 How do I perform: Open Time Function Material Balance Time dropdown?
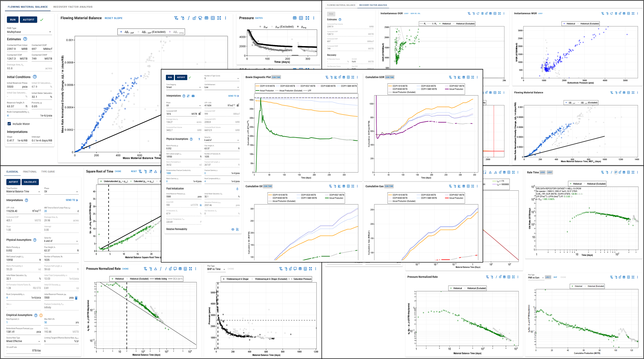pyautogui.click(x=23, y=192)
